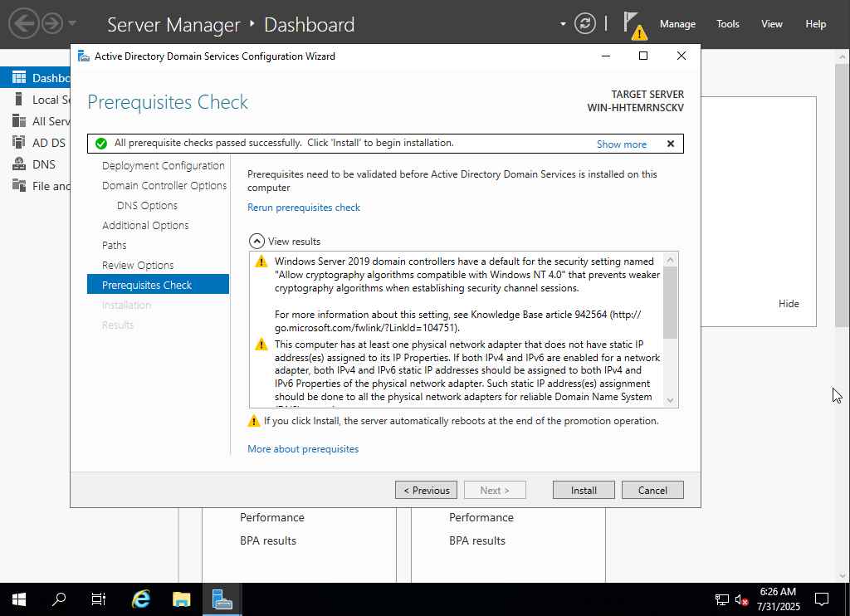This screenshot has height=616, width=850.
Task: Dismiss the prerequisites passed notification bar
Action: coord(671,144)
